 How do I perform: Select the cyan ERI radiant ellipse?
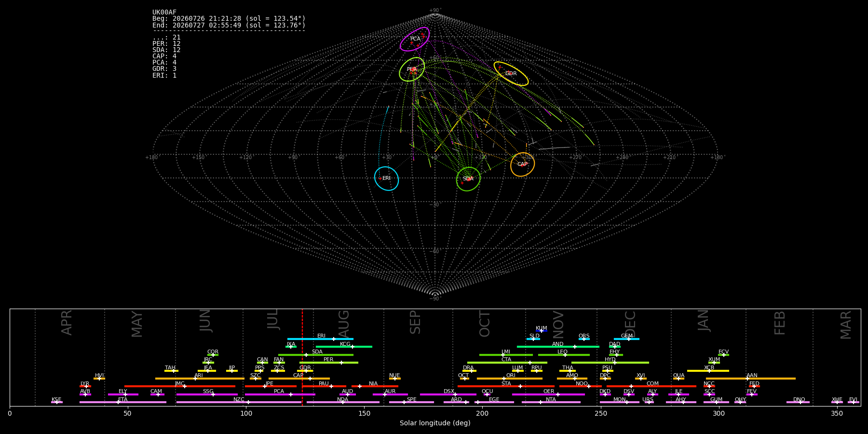pyautogui.click(x=387, y=178)
